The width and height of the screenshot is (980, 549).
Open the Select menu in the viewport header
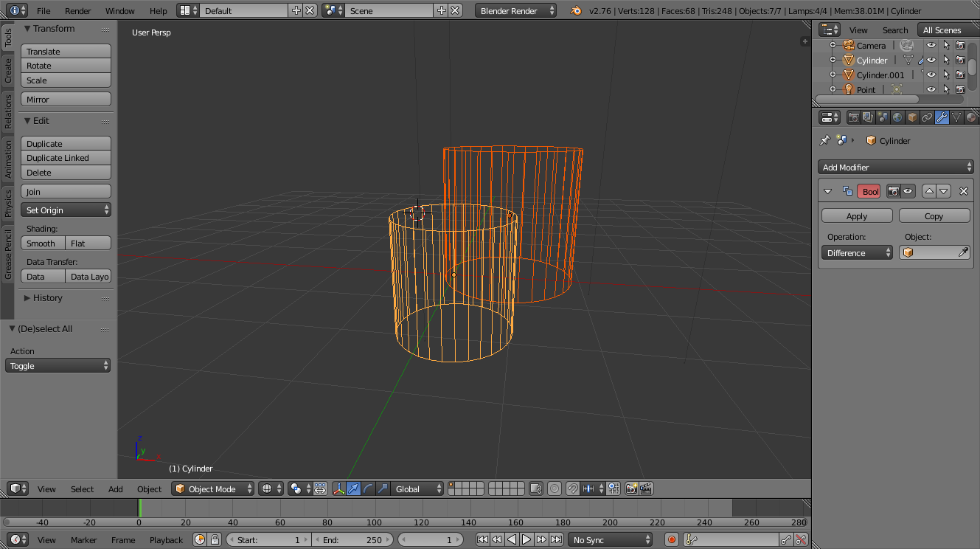[82, 488]
